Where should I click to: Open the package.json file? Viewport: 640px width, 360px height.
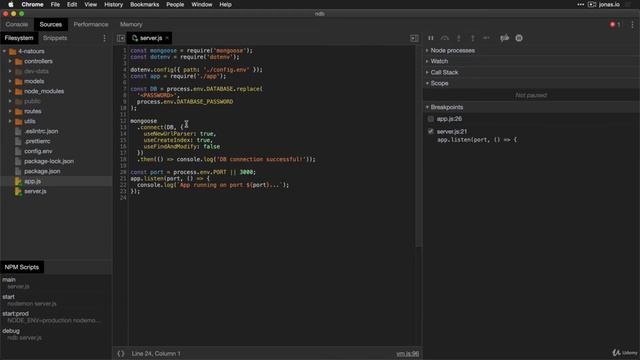42,171
